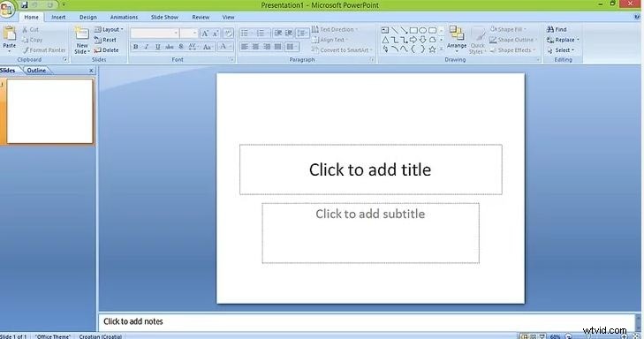Open the font size combo box
This screenshot has width=644, height=339.
click(x=189, y=34)
